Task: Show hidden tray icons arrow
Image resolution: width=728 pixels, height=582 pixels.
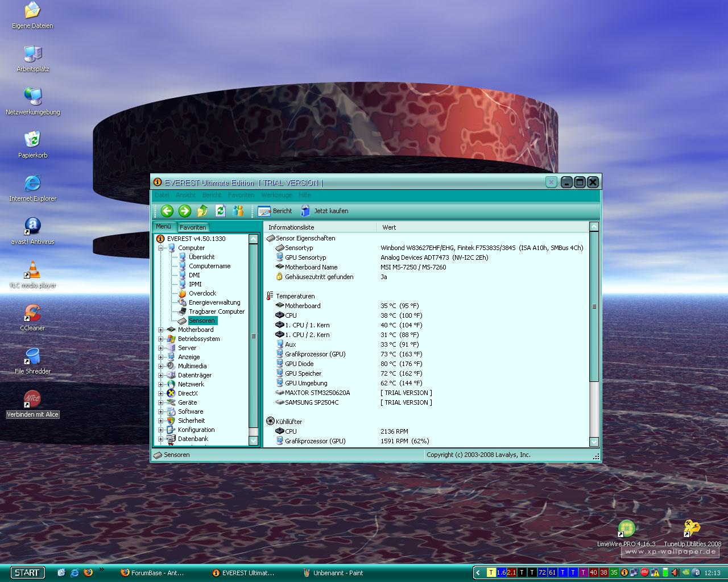Action: click(x=478, y=572)
